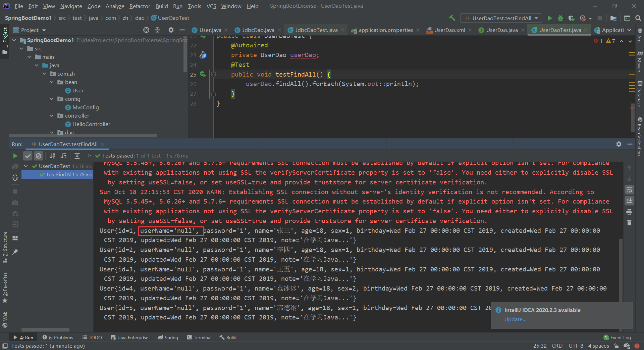Open run configuration dropdown UserDaoTest.testFindAll
This screenshot has width=644, height=350.
pyautogui.click(x=501, y=18)
